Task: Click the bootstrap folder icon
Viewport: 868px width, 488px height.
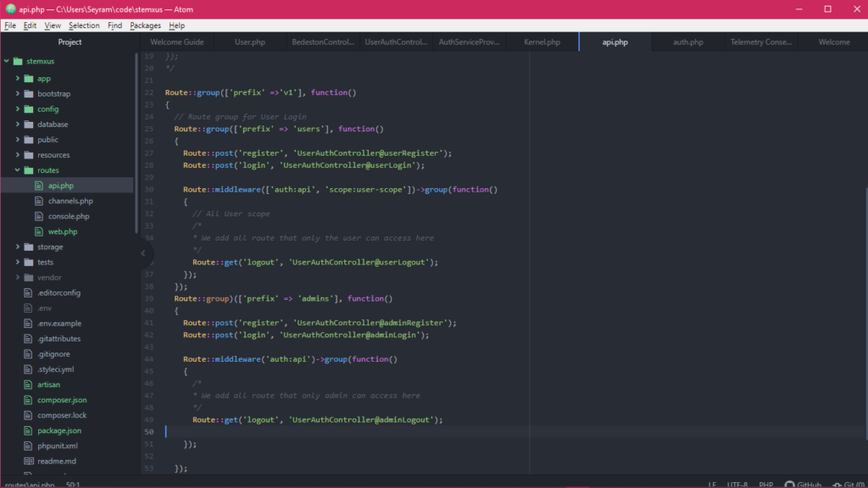Action: click(29, 93)
